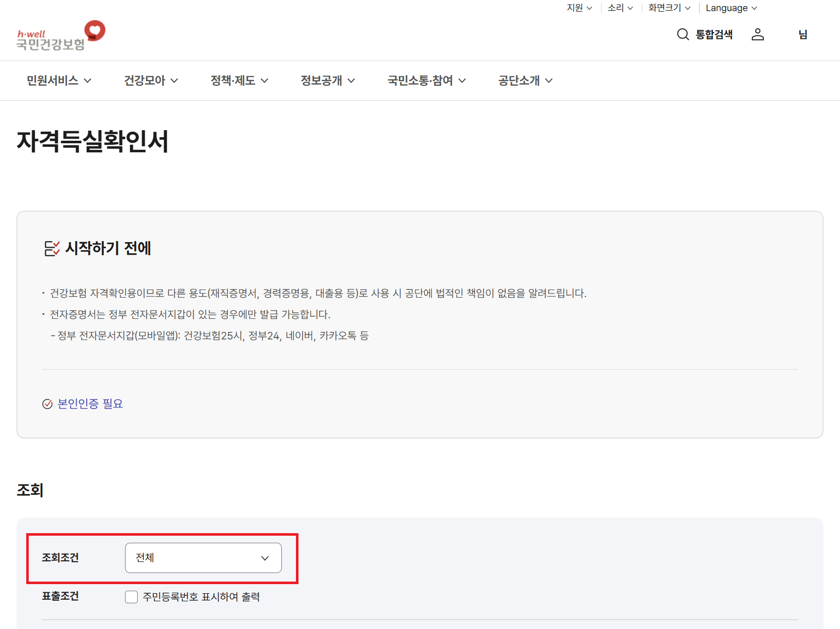Check 주민등록번호 표시하여 출력 checkbox
The height and width of the screenshot is (629, 840).
point(131,597)
